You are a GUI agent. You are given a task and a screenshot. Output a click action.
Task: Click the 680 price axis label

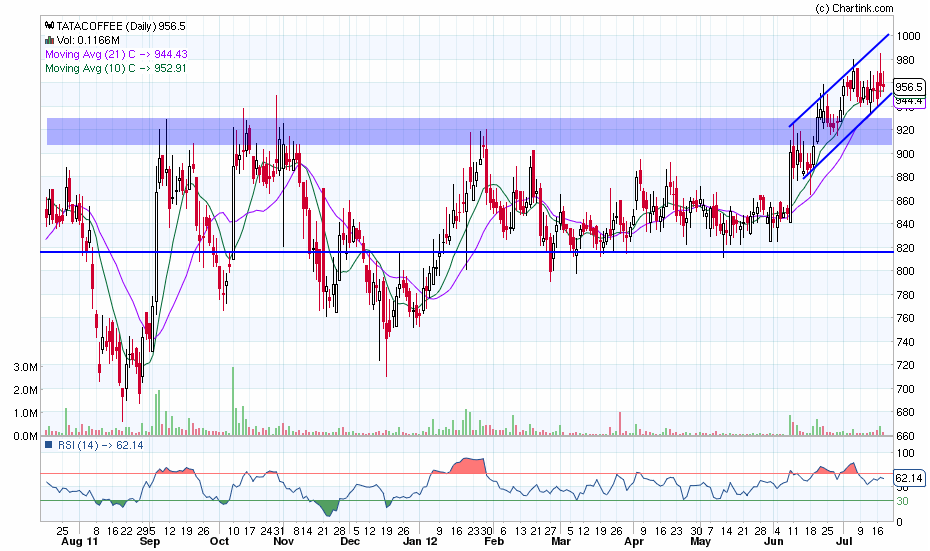pyautogui.click(x=905, y=412)
